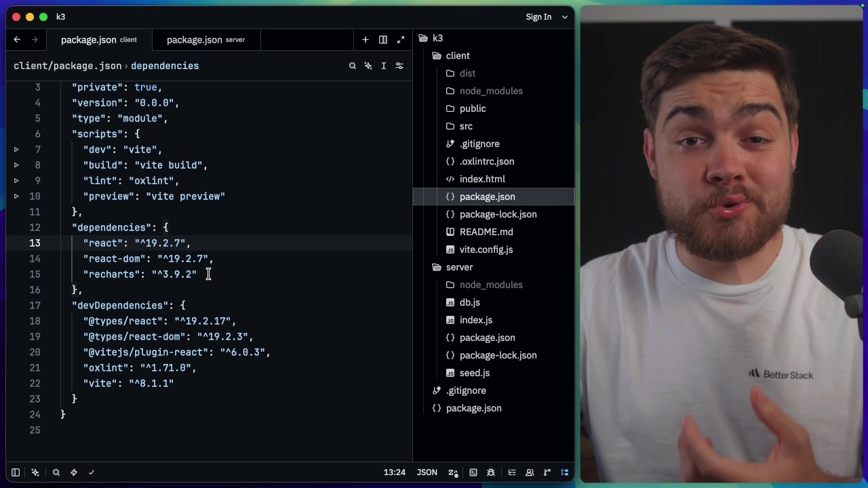Open buffer search magnifier in breadcrumb bar
Screen dimensions: 868x488
[x=353, y=66]
